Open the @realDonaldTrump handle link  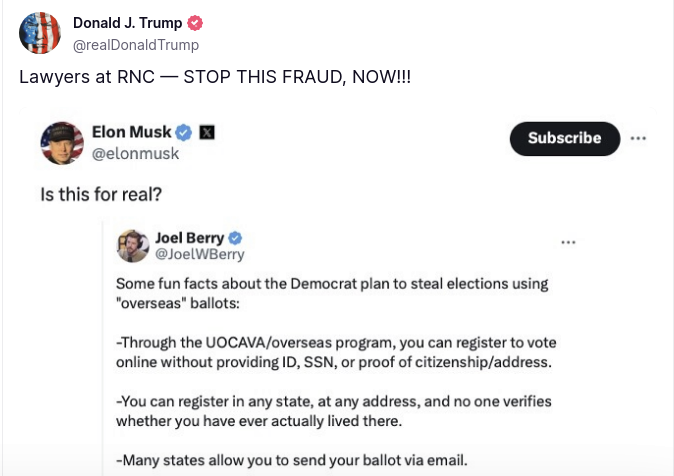coord(136,45)
